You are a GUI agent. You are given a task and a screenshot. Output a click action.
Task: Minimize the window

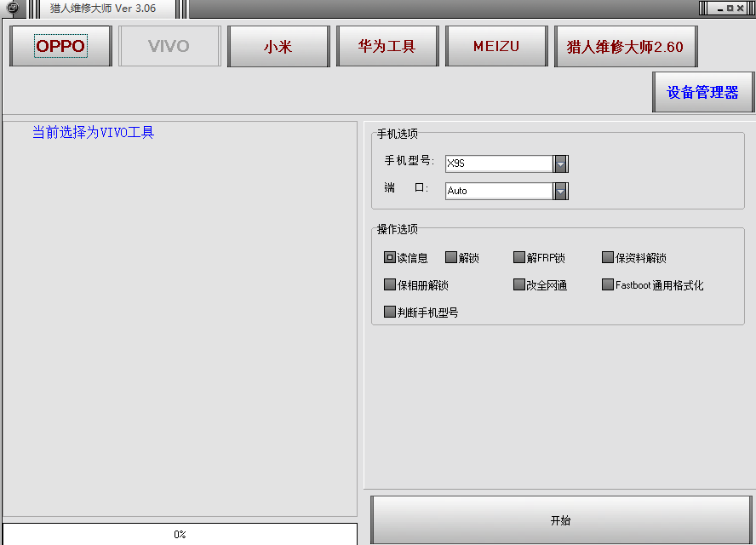click(x=720, y=9)
